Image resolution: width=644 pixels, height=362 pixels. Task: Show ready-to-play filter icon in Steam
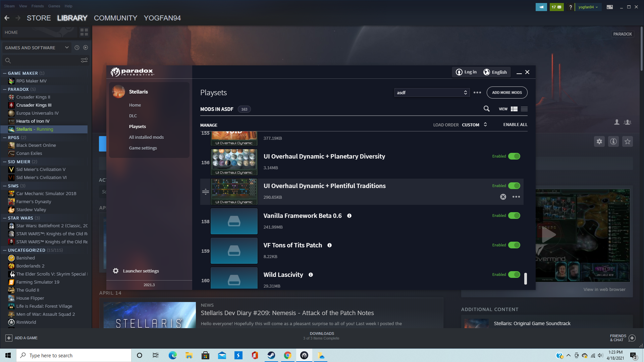(86, 48)
